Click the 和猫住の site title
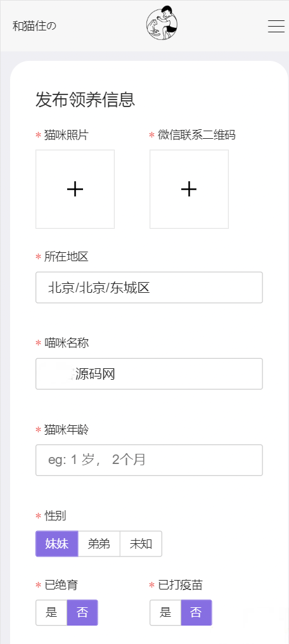289x644 pixels. 34,26
